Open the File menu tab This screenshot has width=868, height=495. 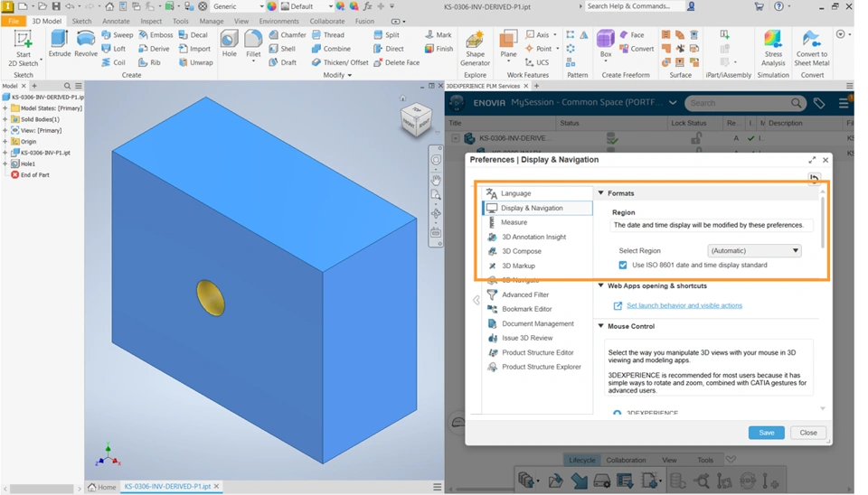coord(14,21)
